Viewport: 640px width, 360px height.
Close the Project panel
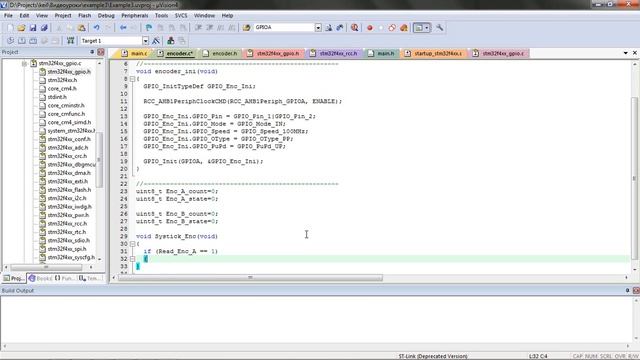click(x=101, y=52)
